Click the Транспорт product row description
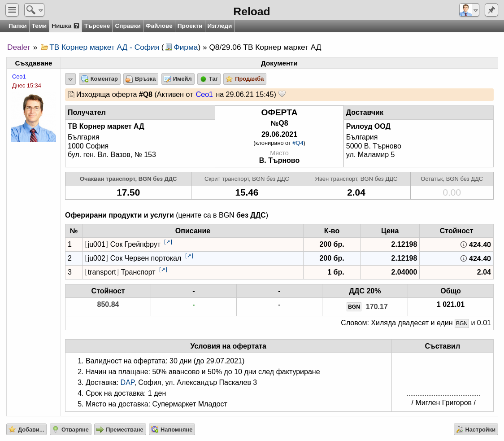 (138, 272)
